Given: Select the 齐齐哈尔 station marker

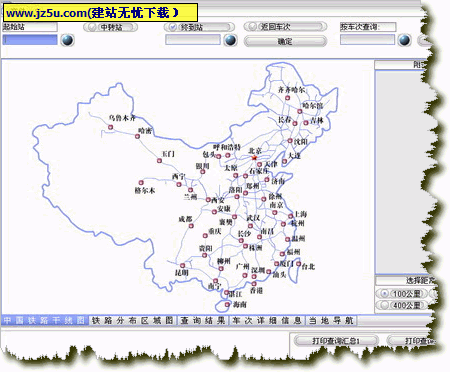Looking at the screenshot, I should click(x=287, y=98).
